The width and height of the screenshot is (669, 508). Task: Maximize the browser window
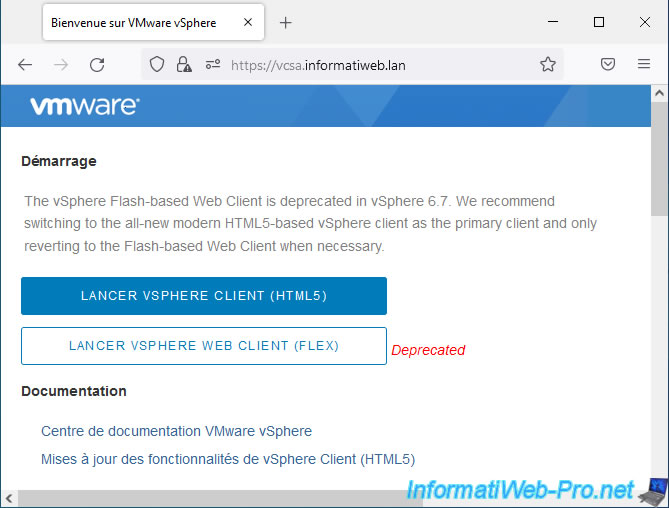(x=599, y=22)
